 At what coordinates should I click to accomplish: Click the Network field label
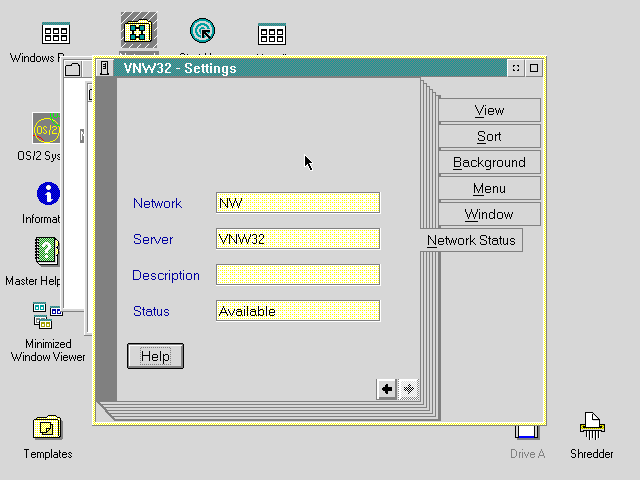click(158, 203)
